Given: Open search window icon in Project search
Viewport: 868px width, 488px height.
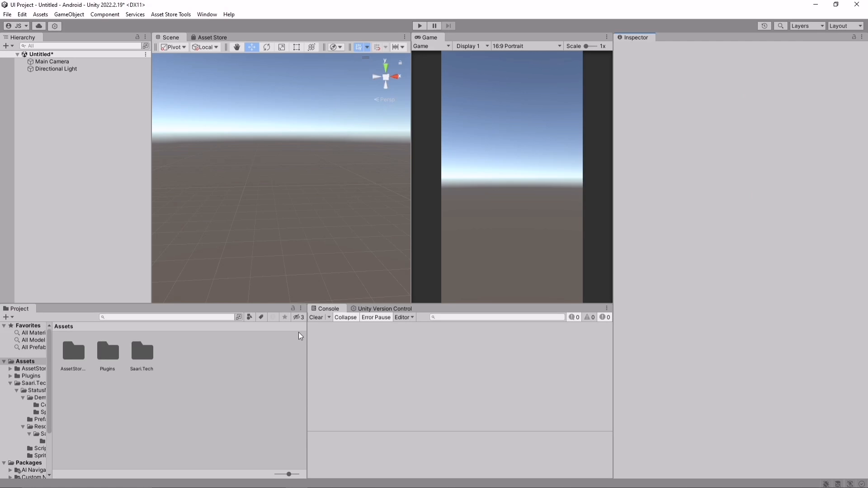Looking at the screenshot, I should tap(239, 317).
